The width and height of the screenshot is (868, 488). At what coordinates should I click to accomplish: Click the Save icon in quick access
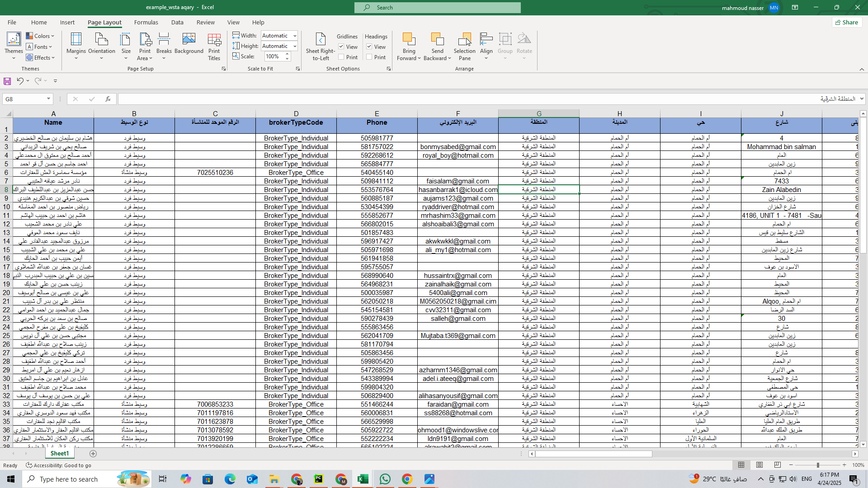click(x=7, y=81)
